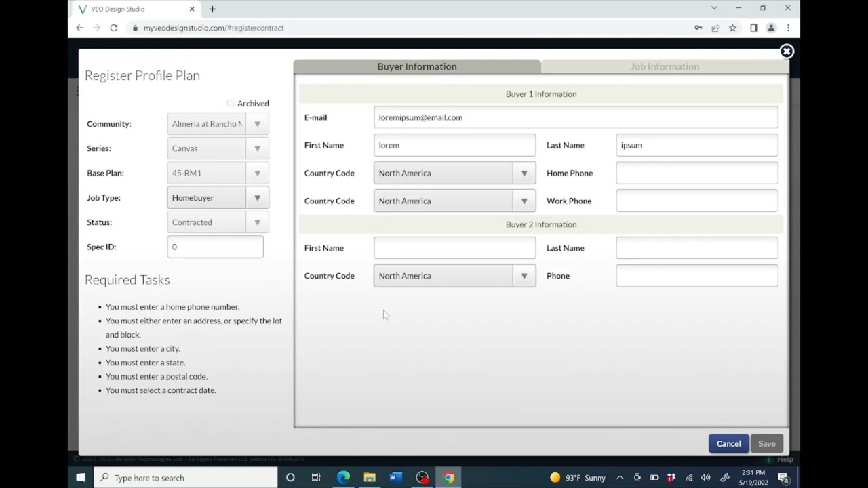Open the Windows Start menu

(x=81, y=477)
